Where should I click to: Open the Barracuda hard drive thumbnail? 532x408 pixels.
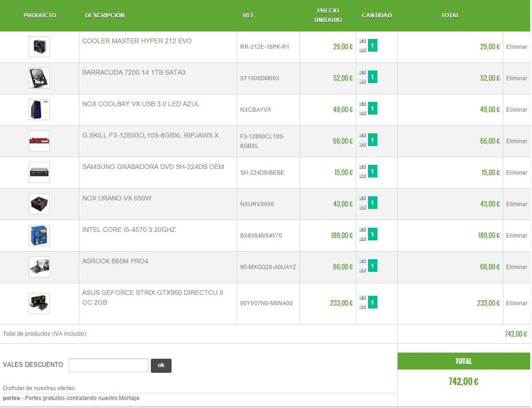pyautogui.click(x=39, y=78)
